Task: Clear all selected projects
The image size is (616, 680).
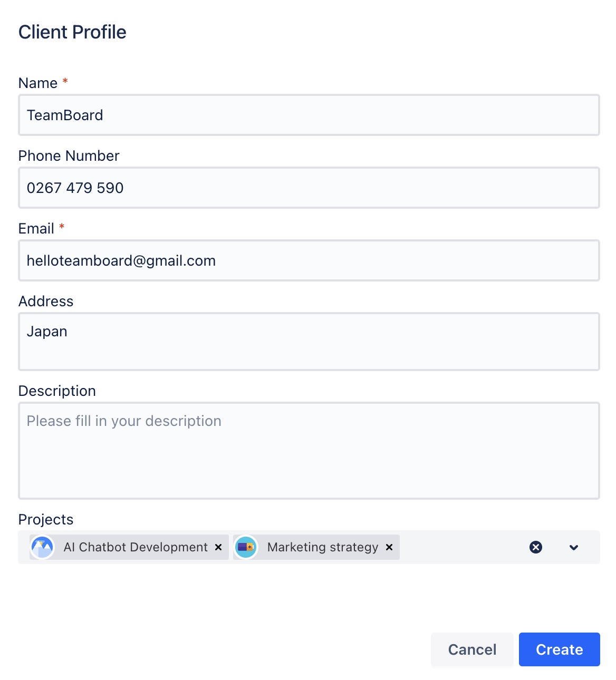Action: pyautogui.click(x=536, y=547)
